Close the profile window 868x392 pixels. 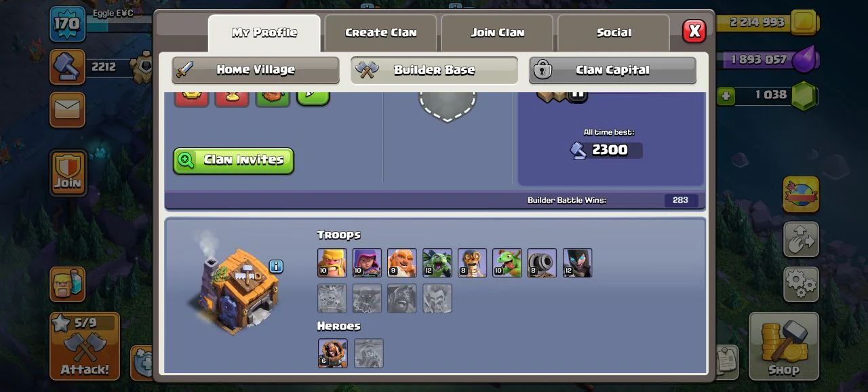coord(694,31)
